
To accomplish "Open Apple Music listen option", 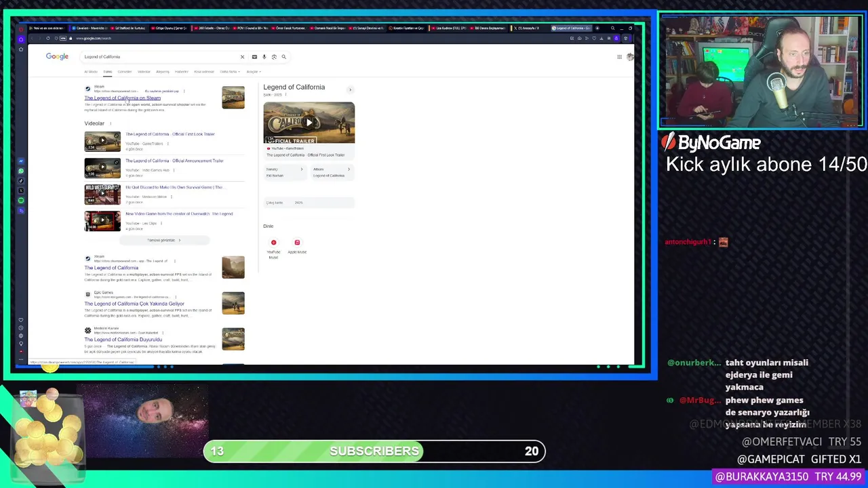I will [297, 247].
